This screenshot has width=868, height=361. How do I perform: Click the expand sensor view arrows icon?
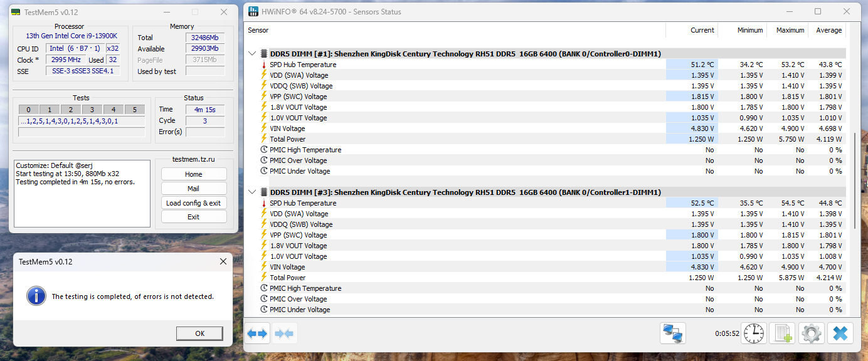click(257, 333)
